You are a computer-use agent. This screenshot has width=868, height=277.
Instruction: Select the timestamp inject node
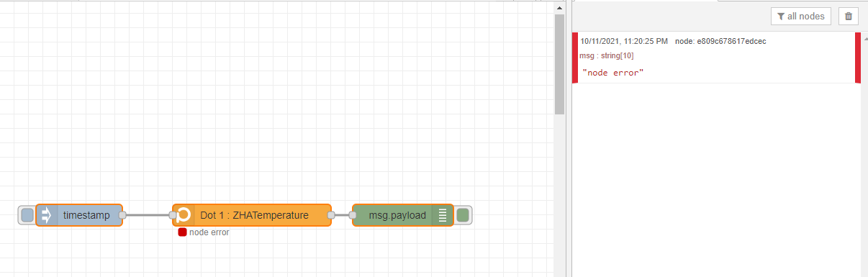[79, 214]
